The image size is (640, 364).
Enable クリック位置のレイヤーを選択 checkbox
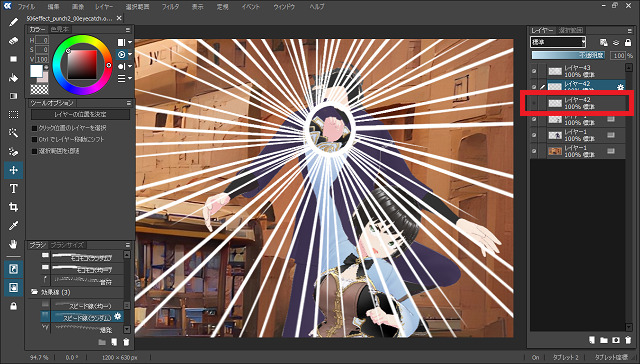35,128
